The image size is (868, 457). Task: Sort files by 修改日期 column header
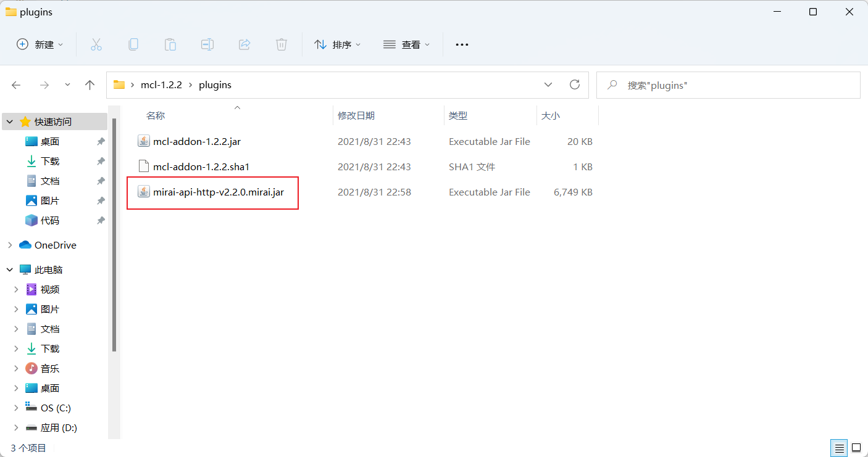(x=356, y=116)
